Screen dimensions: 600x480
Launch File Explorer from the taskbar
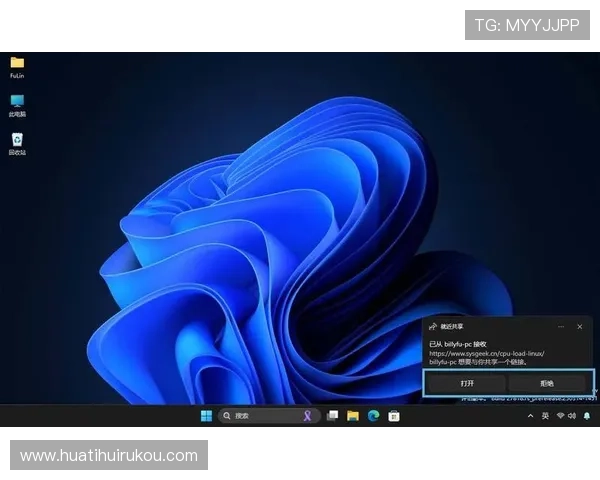(353, 416)
